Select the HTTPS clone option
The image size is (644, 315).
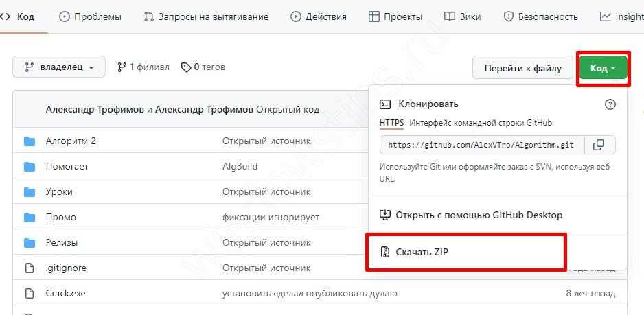(391, 123)
